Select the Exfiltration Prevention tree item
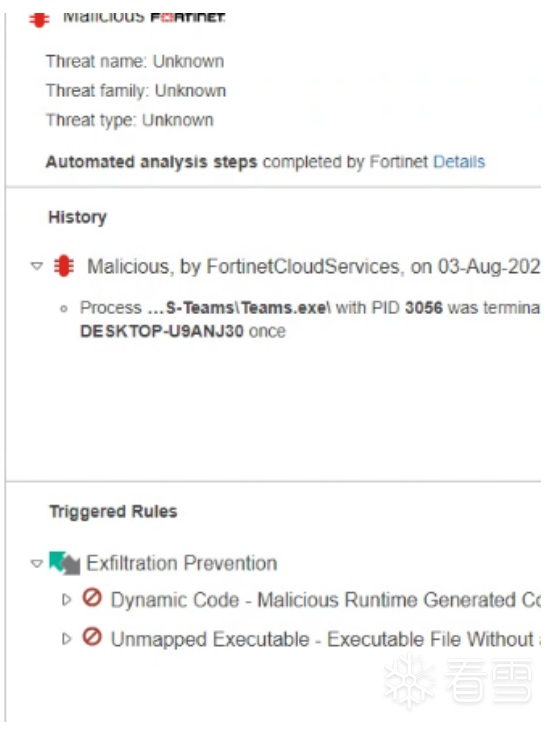This screenshot has height=733, width=554. click(x=182, y=563)
